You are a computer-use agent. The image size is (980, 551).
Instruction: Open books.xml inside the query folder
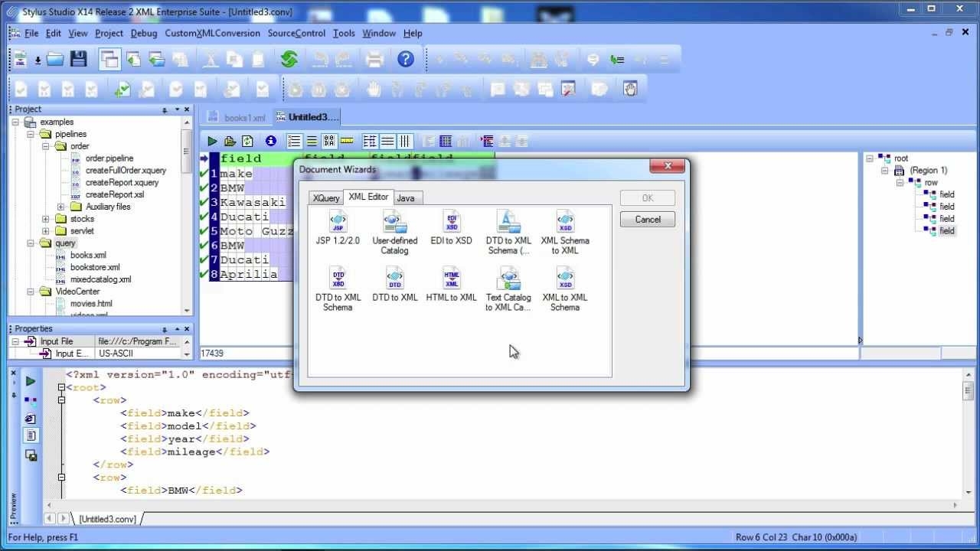pyautogui.click(x=87, y=255)
